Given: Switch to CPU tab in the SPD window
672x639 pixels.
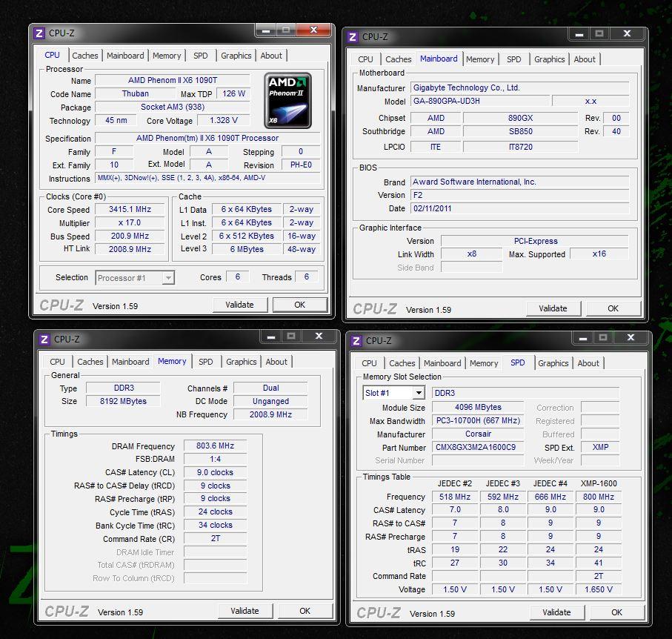Looking at the screenshot, I should coord(369,363).
